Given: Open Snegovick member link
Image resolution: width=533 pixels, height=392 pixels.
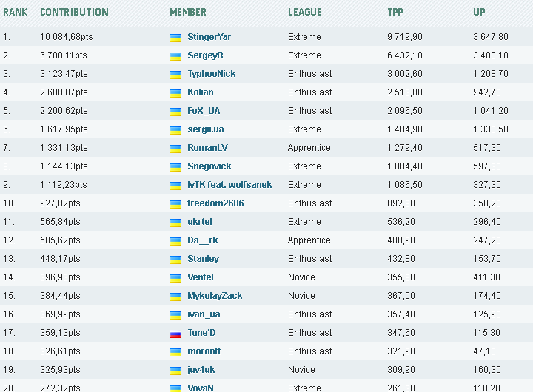Looking at the screenshot, I should pyautogui.click(x=209, y=166).
